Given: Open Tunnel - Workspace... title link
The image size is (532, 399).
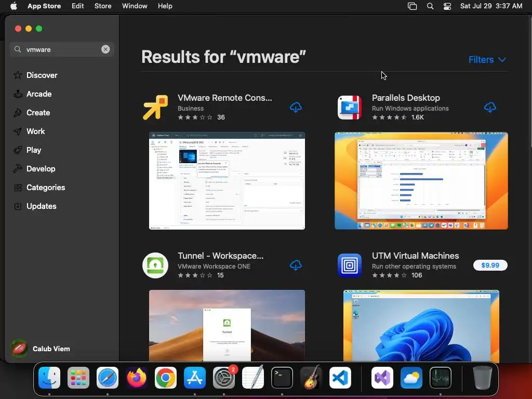Looking at the screenshot, I should click(x=220, y=256).
